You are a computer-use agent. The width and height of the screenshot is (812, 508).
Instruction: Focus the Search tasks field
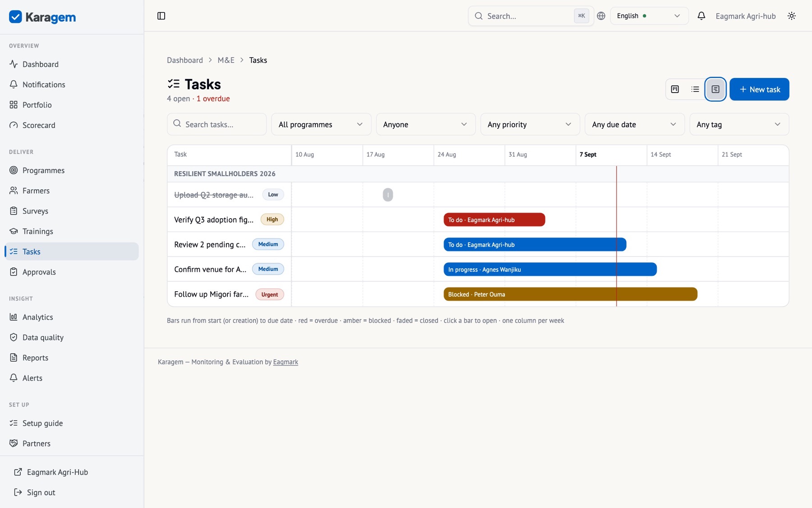217,124
